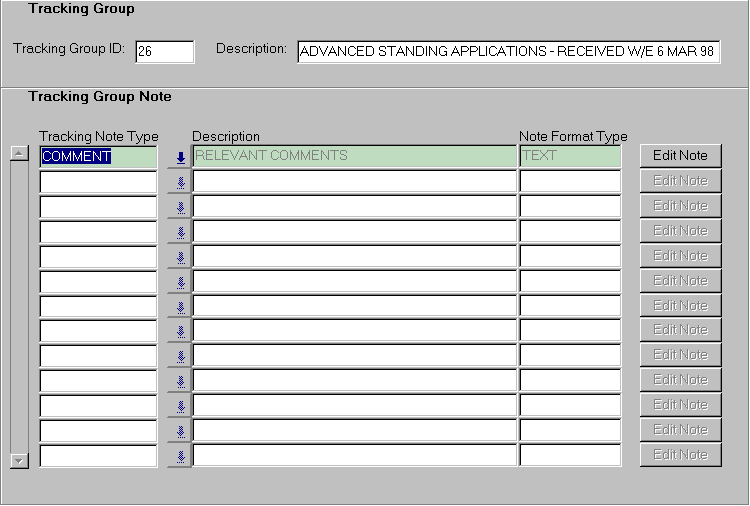Click the tenth row's list-of-values arrow
750x506 pixels.
[180, 381]
